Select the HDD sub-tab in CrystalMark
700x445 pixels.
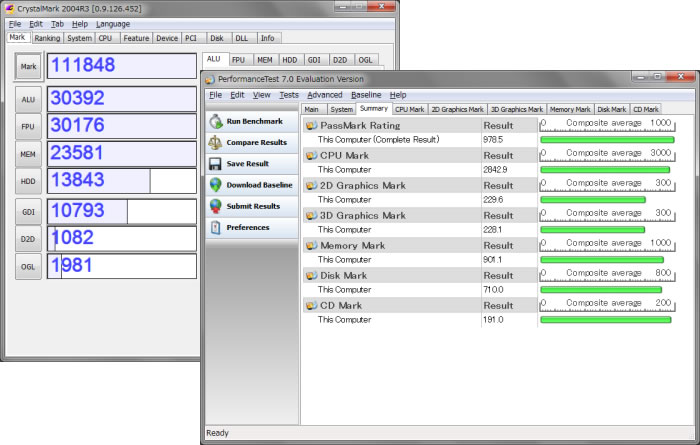(290, 60)
